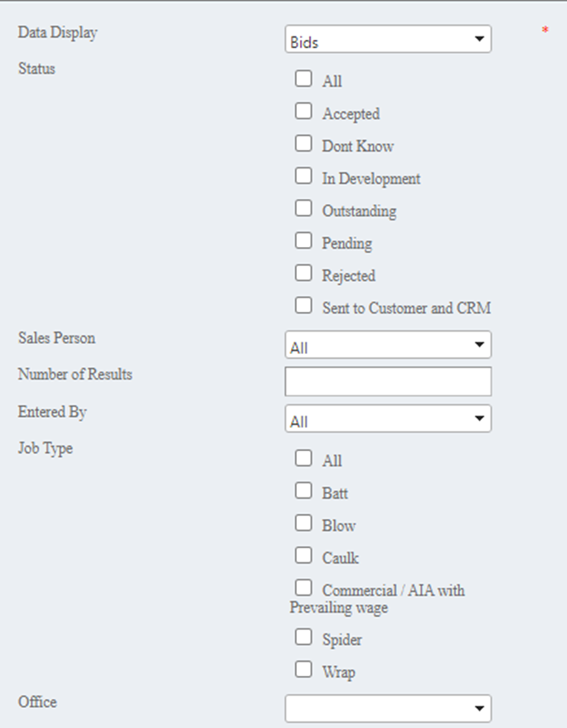This screenshot has width=567, height=728.
Task: Click the Number of Results field
Action: 388,381
